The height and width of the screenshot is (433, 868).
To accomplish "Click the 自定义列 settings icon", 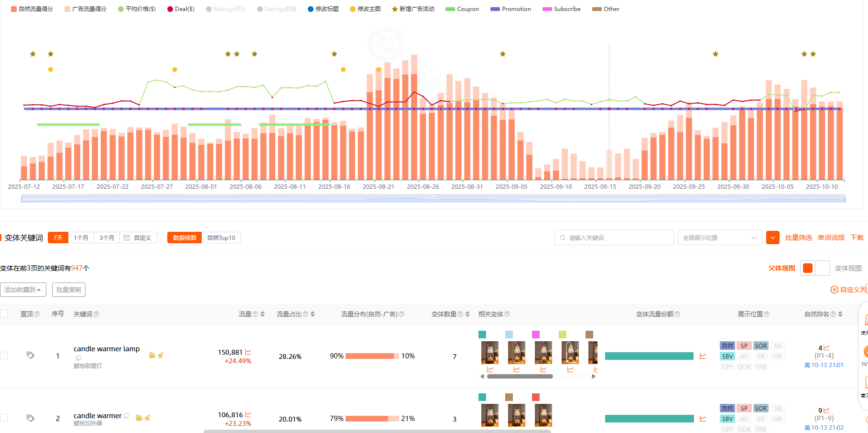I will click(834, 290).
